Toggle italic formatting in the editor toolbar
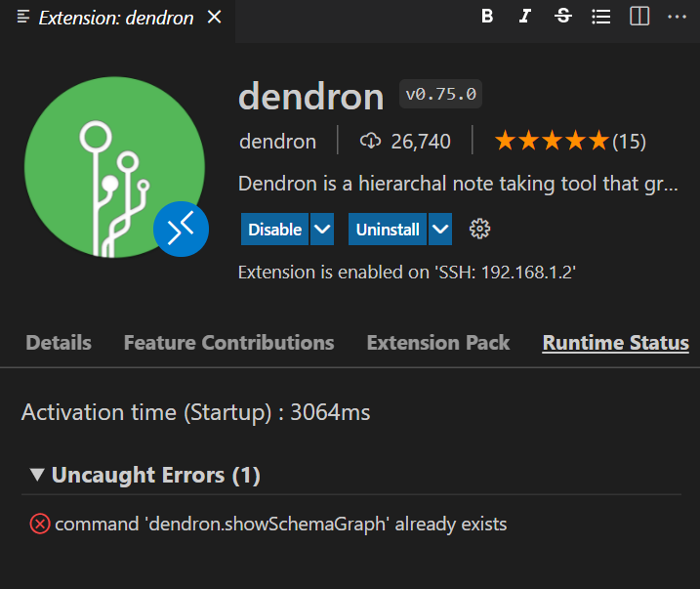 point(525,17)
